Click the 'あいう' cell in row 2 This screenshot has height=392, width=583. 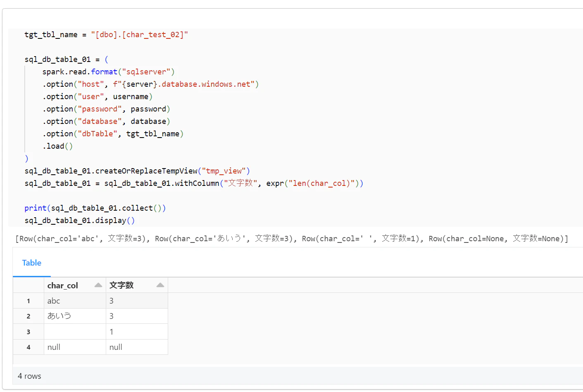click(x=75, y=316)
